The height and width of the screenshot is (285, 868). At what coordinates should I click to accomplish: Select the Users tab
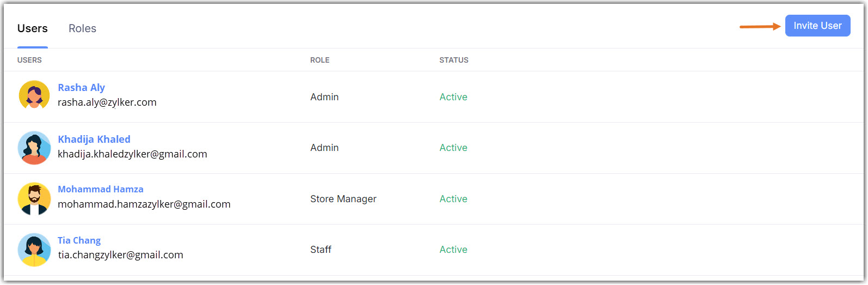coord(33,28)
